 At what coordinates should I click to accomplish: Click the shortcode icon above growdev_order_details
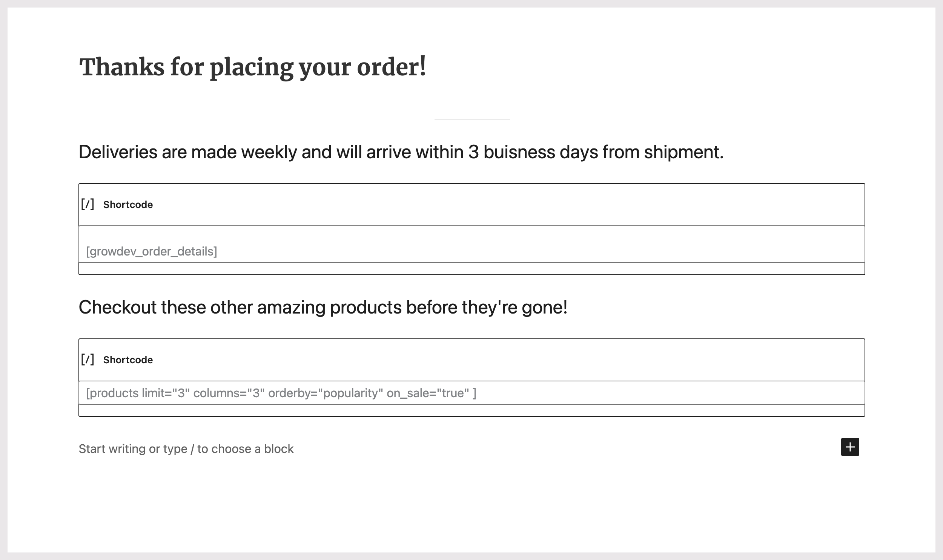click(88, 205)
